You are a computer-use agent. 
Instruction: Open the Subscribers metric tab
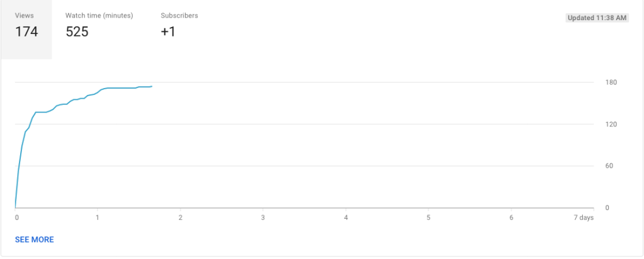click(179, 26)
